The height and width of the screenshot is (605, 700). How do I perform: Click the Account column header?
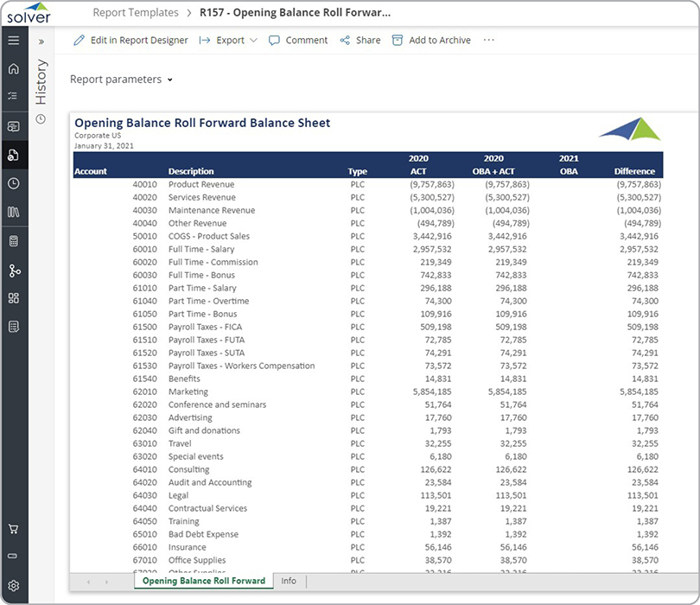pyautogui.click(x=91, y=171)
